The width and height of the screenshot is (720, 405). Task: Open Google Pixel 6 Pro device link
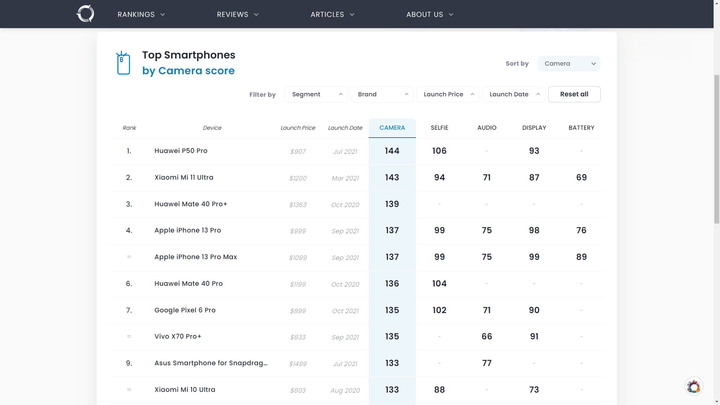click(x=185, y=310)
